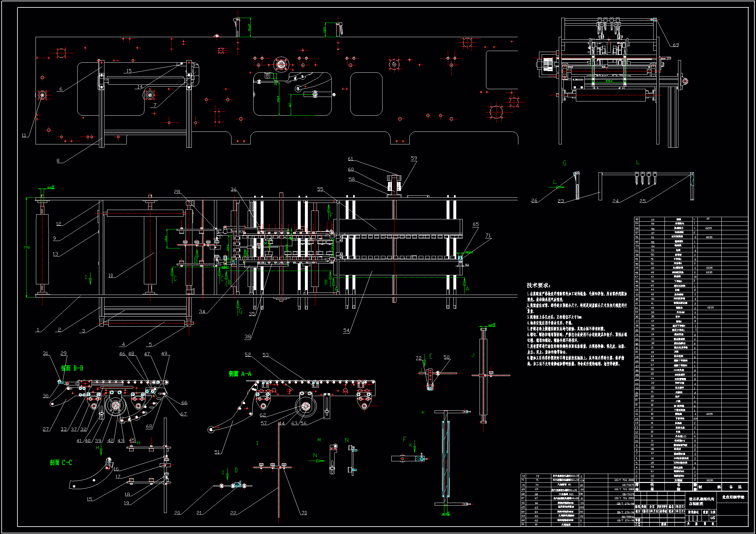Click part callout number 26
756x534 pixels.
coord(534,200)
